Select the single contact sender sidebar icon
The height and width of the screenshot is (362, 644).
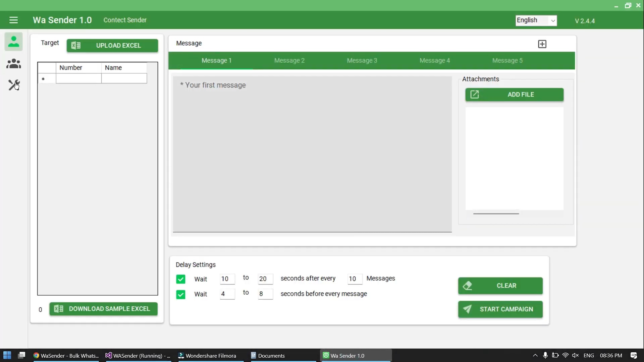point(13,42)
